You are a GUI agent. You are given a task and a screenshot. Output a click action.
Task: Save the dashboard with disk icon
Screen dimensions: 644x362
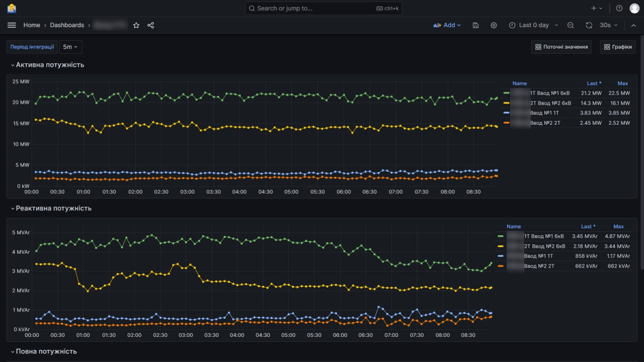click(x=475, y=25)
